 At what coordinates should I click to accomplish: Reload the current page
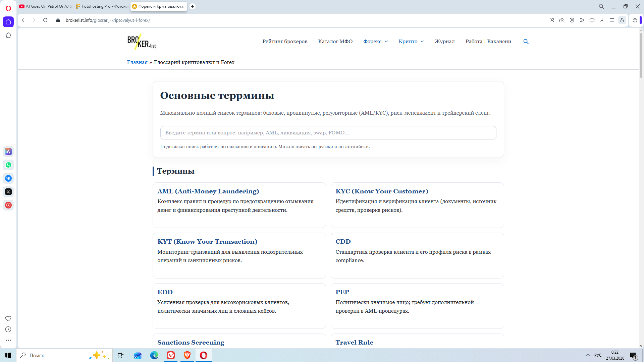coord(45,20)
